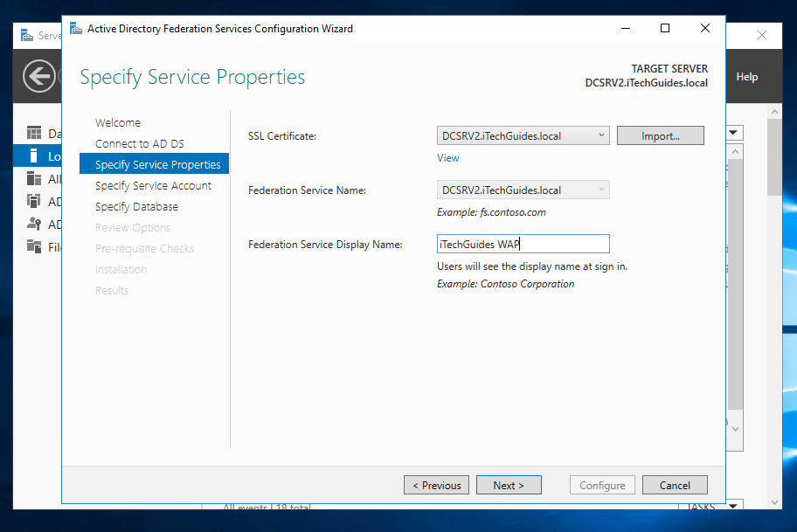
Task: Open the Federation Service Name dropdown
Action: pos(601,190)
